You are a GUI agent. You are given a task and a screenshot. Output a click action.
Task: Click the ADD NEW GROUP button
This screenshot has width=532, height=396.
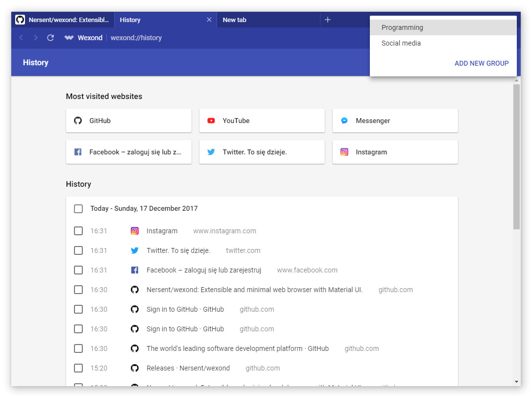tap(482, 63)
